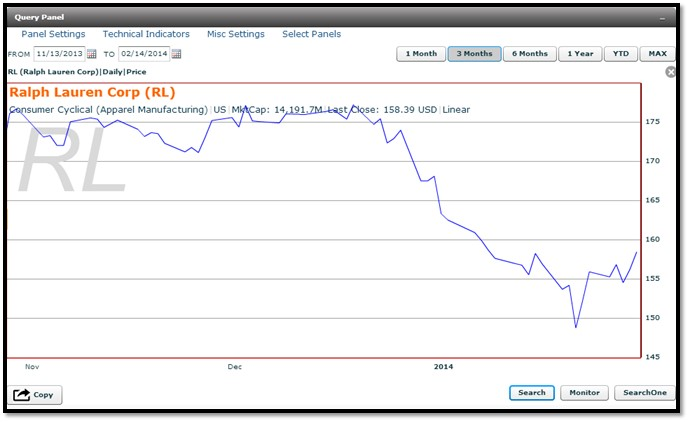Expand Panel Settings menu
Image resolution: width=689 pixels, height=422 pixels.
(x=53, y=34)
